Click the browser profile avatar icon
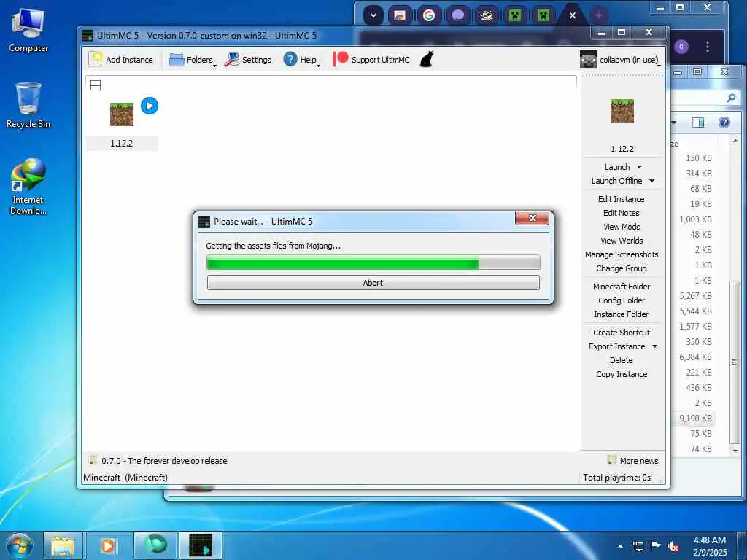The height and width of the screenshot is (560, 747). [681, 46]
